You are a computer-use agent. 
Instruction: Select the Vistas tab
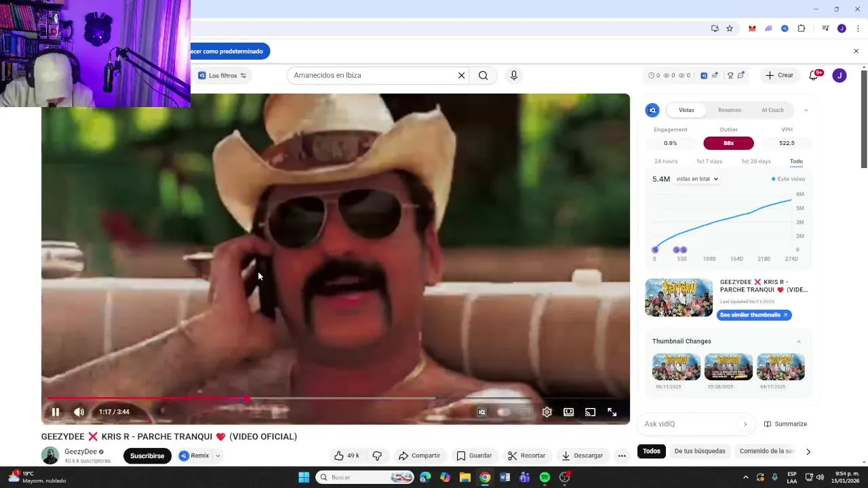coord(686,110)
